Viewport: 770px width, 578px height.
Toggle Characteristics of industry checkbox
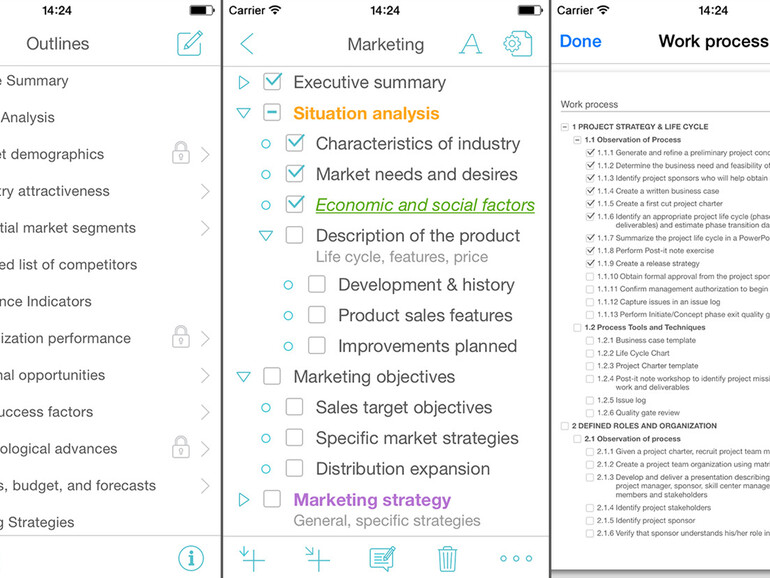[294, 144]
